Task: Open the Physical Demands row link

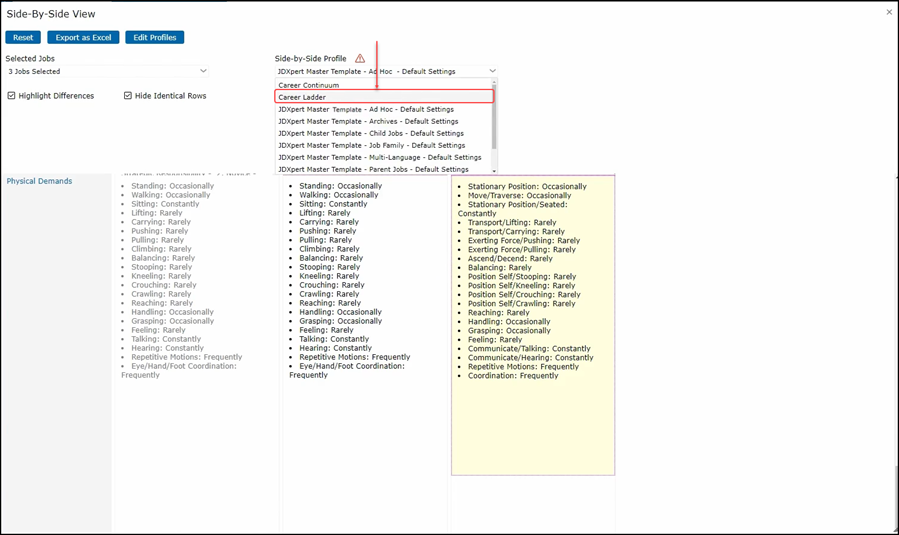Action: click(39, 182)
